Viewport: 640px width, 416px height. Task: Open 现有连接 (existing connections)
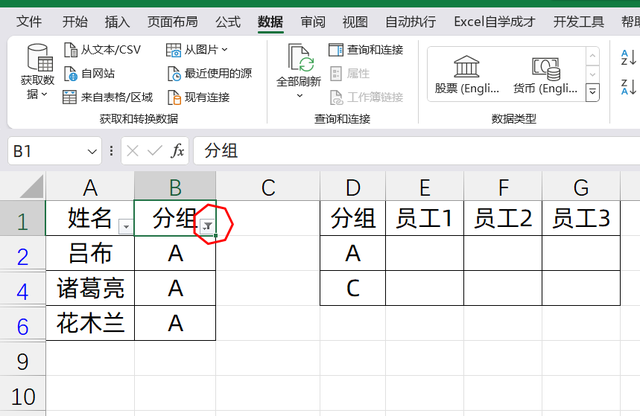[199, 97]
